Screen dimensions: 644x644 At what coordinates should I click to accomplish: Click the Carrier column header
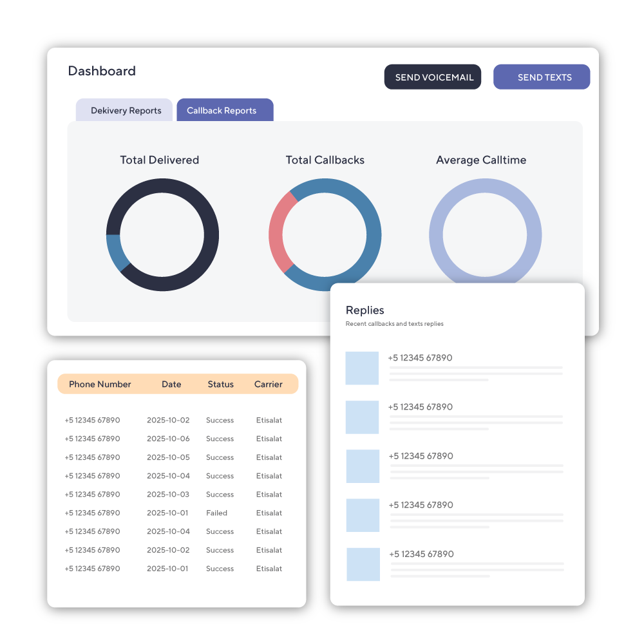268,384
